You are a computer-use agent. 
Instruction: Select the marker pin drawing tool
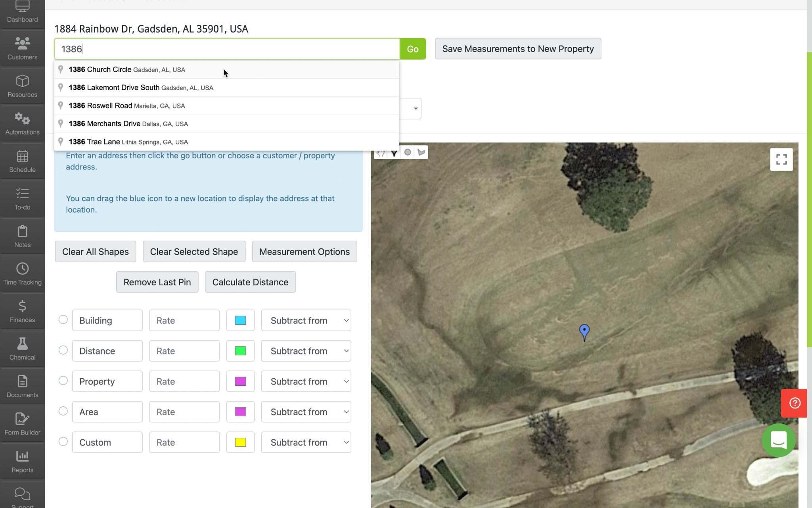point(394,152)
